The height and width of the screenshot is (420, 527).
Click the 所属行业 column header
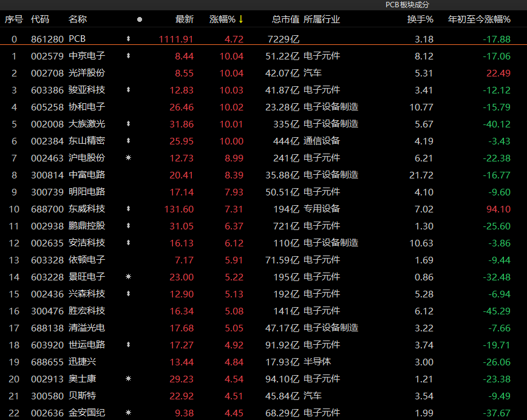[x=322, y=19]
